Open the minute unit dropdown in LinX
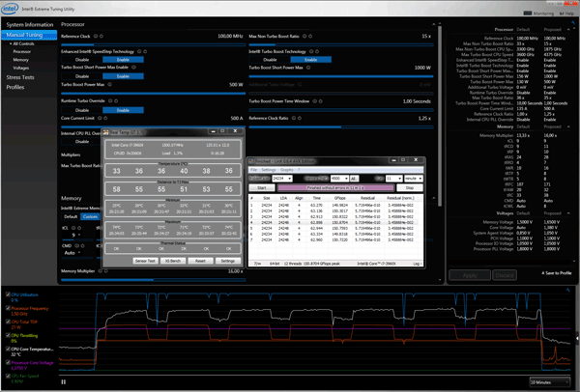 point(413,179)
